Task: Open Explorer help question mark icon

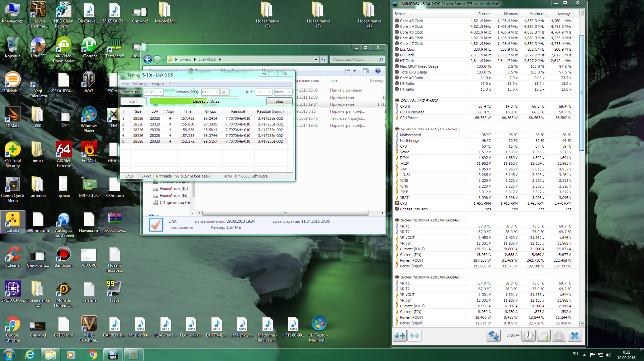Action: 378,71
